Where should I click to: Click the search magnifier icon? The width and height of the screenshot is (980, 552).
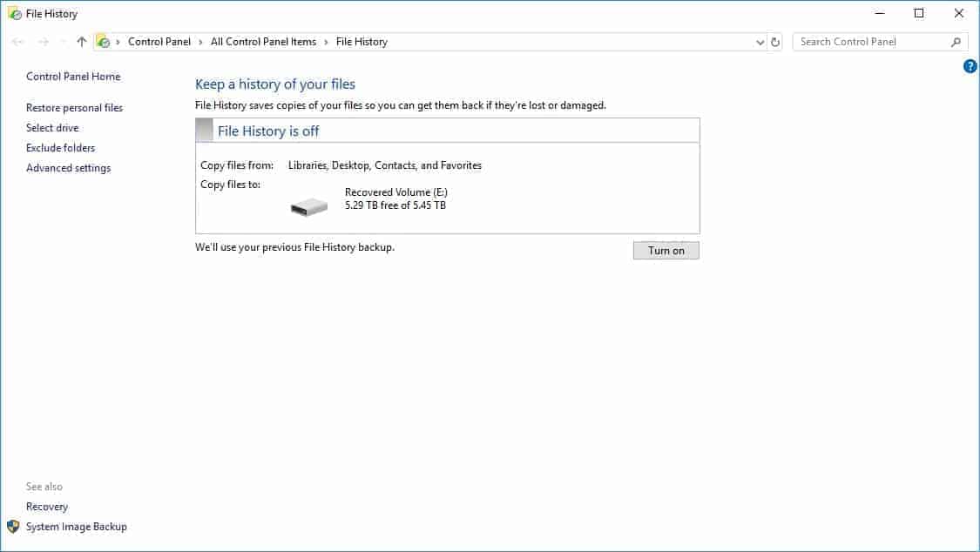coord(956,42)
